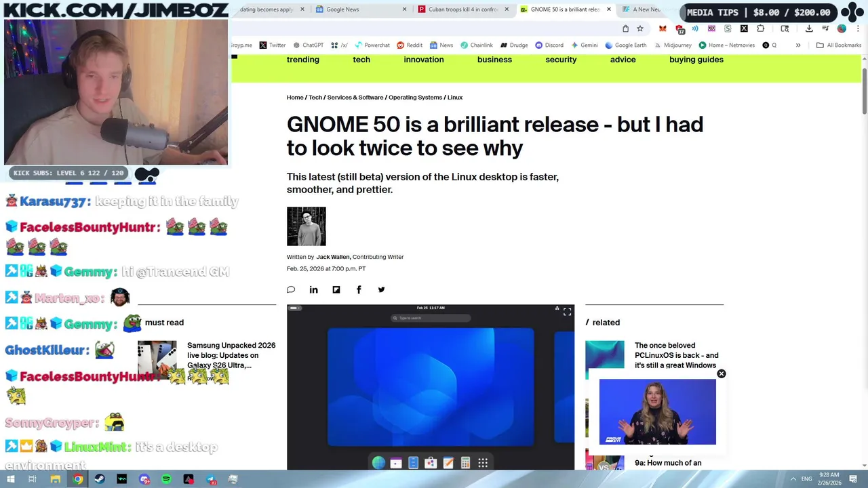Expand the hidden bookmarks chevron
This screenshot has height=488, width=868.
point(798,45)
